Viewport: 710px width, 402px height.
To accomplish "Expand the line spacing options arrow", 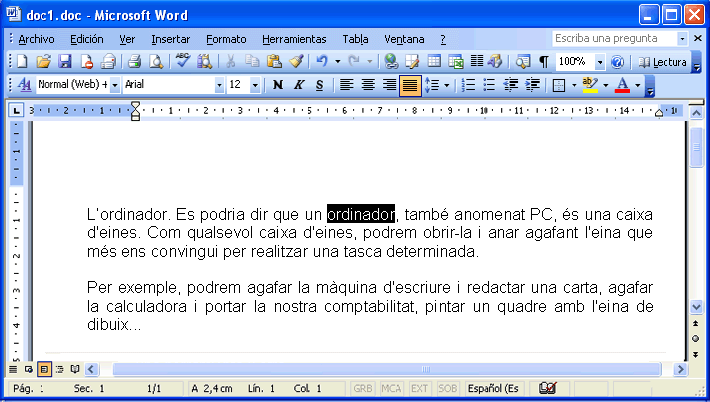I will point(446,85).
